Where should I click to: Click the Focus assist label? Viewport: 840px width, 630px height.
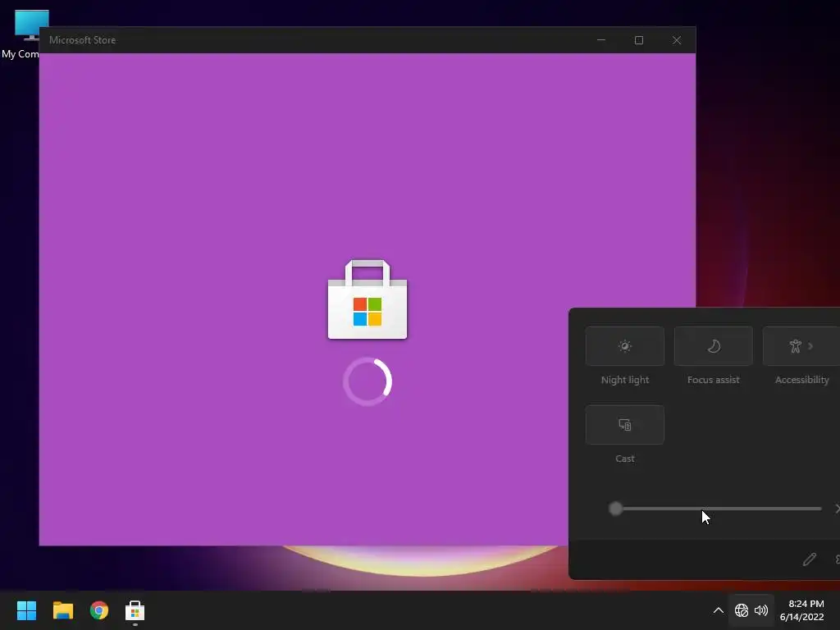coord(713,380)
